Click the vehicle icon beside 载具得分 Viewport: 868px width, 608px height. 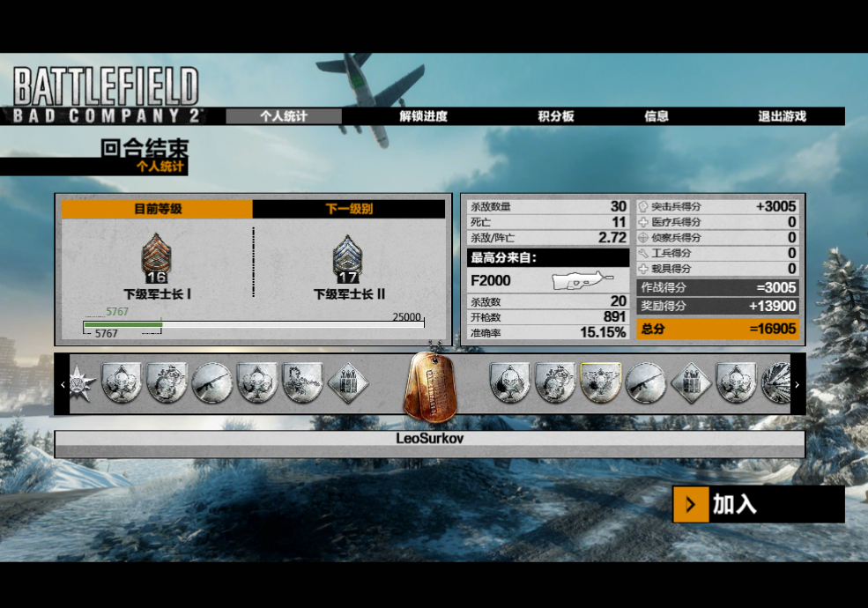tap(643, 269)
